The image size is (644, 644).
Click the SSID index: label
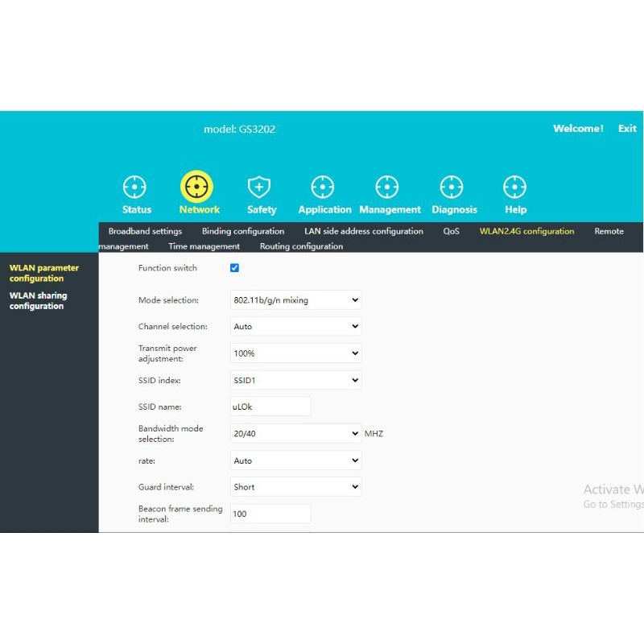tap(159, 380)
